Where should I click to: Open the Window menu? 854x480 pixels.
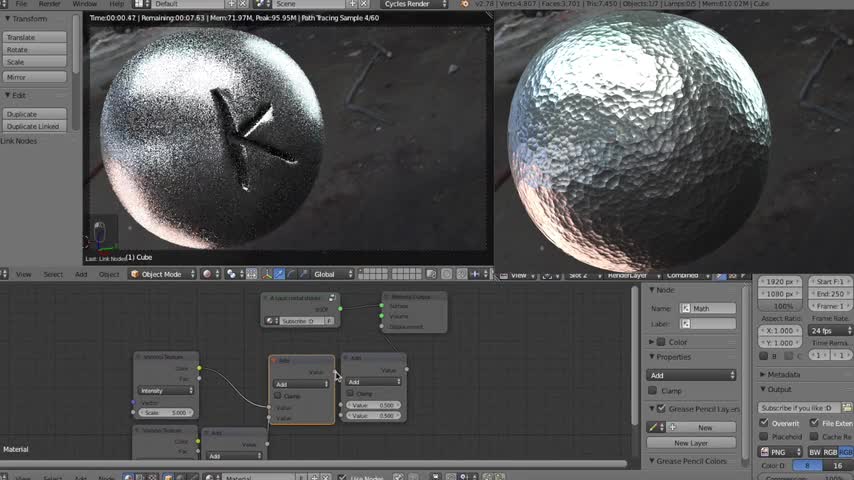coord(85,4)
